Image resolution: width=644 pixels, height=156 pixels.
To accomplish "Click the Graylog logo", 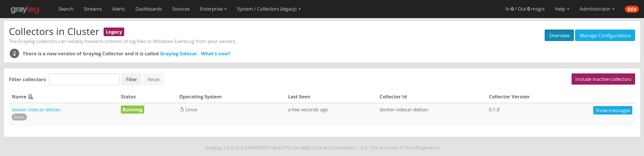I will click(x=25, y=9).
